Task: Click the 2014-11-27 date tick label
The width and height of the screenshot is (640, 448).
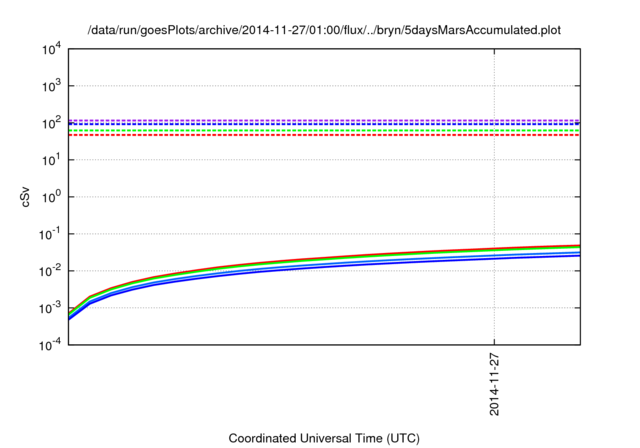Action: (494, 384)
